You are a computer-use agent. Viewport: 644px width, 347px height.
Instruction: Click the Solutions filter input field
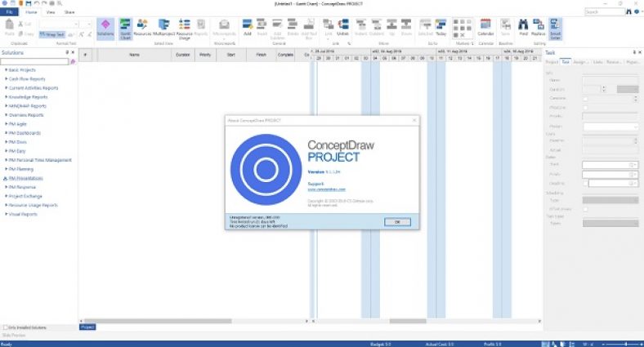pos(35,61)
